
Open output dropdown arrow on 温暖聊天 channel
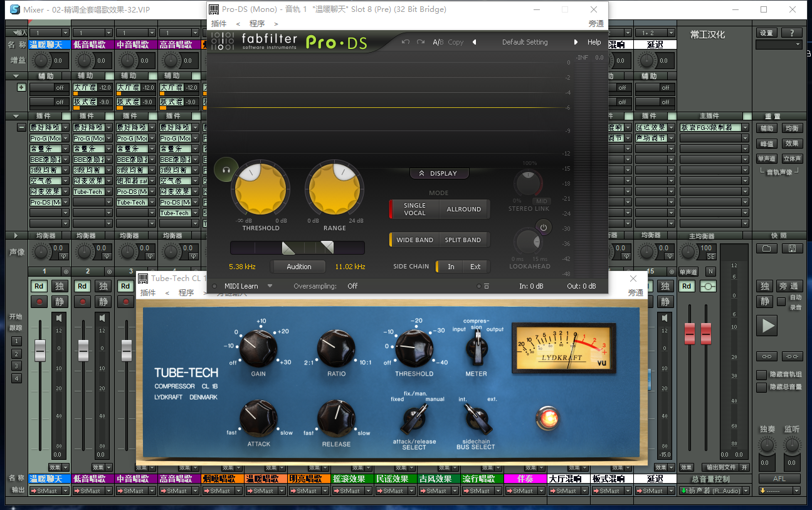point(65,491)
